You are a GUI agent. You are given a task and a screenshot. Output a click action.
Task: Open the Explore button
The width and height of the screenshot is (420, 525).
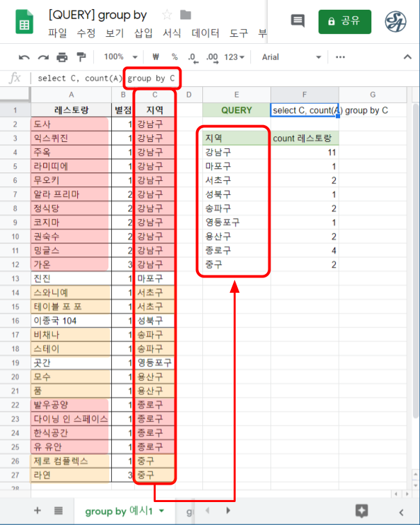(362, 510)
